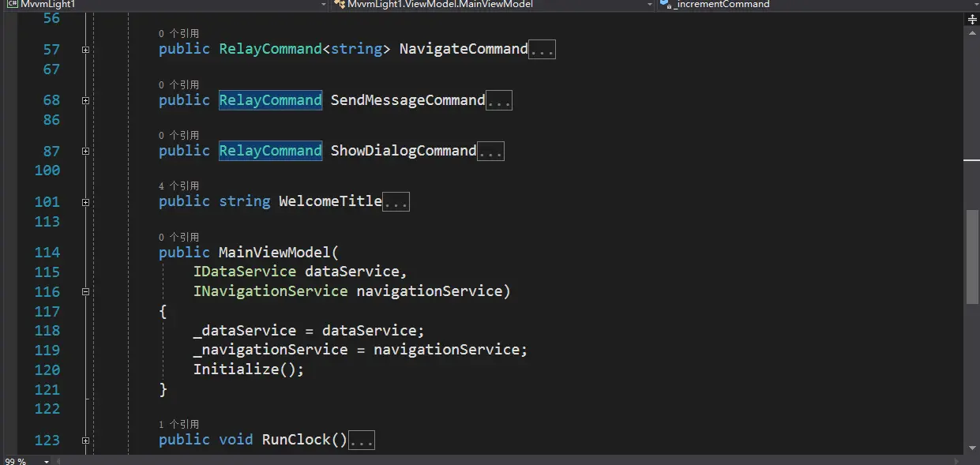Expand the SendMessageCommand outline toggle at line 68
Screen dimensions: 980x465
click(x=85, y=100)
